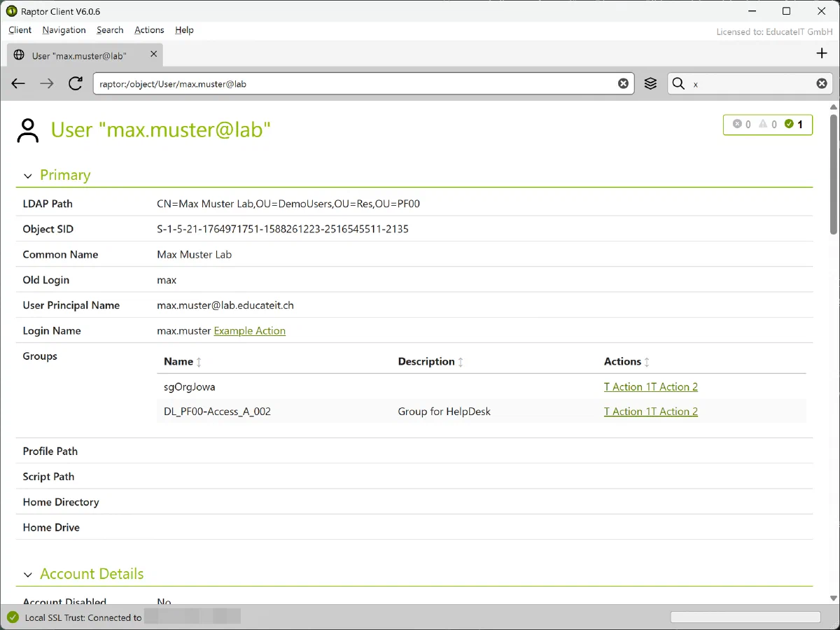Image resolution: width=840 pixels, height=630 pixels.
Task: Click the scrollbar up arrow
Action: point(834,107)
